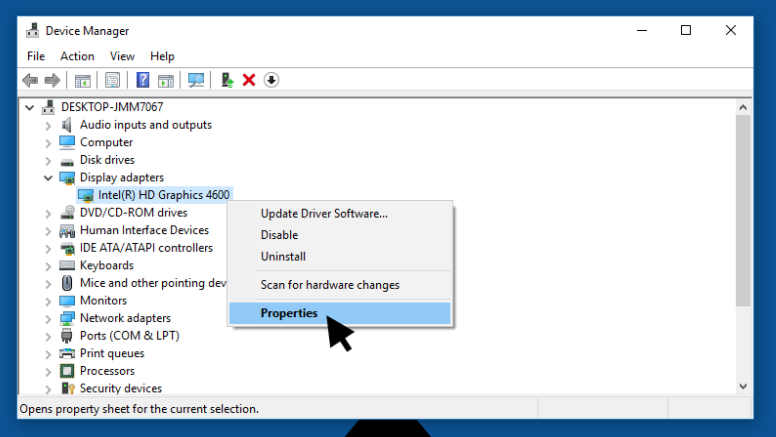Expand Audio inputs and outputs
This screenshot has width=776, height=437.
tap(48, 126)
